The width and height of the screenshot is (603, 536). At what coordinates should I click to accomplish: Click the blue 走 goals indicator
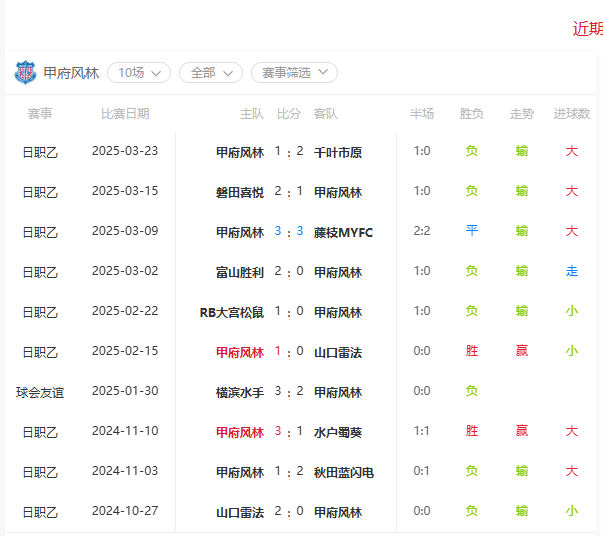pyautogui.click(x=572, y=271)
